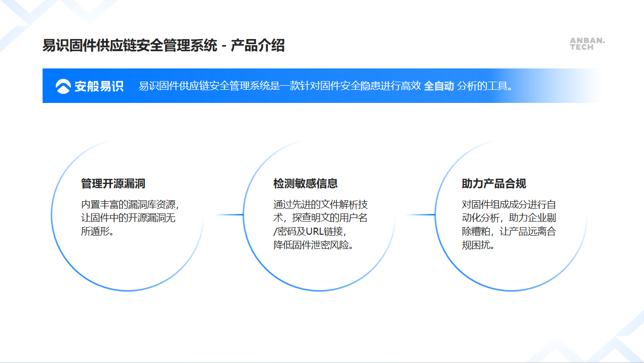Select the banner sentence starting with 易识固件供应链
This screenshot has width=644, height=363.
coord(280,86)
